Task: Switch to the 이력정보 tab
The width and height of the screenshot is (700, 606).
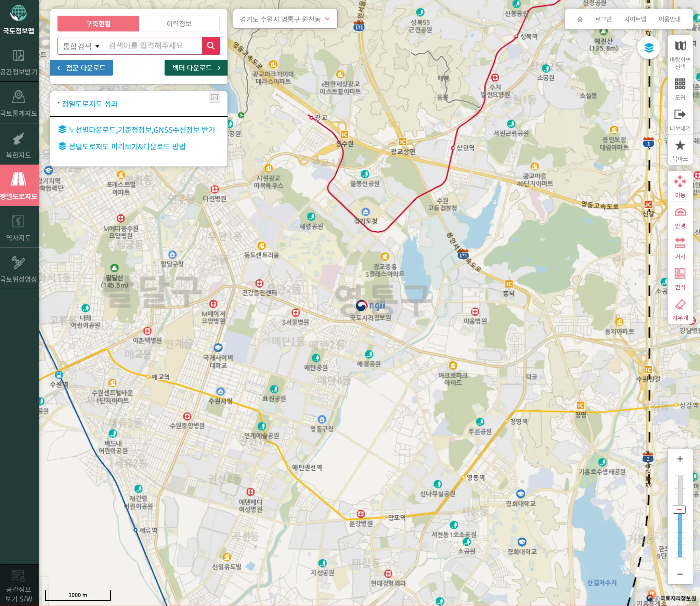Action: tap(179, 24)
